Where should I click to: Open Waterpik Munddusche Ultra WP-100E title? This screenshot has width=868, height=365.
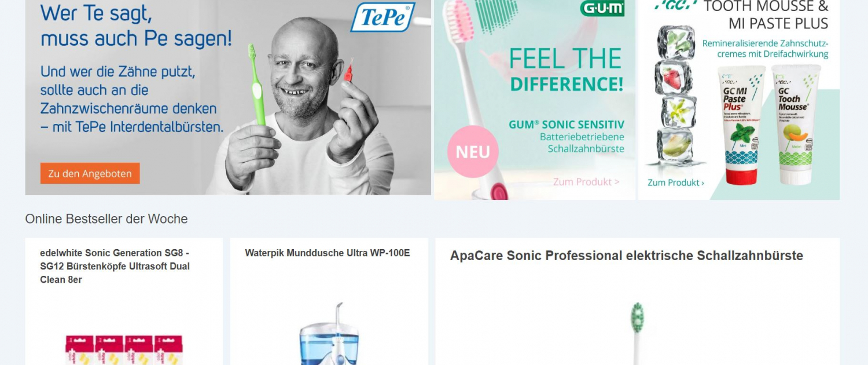[x=327, y=253]
